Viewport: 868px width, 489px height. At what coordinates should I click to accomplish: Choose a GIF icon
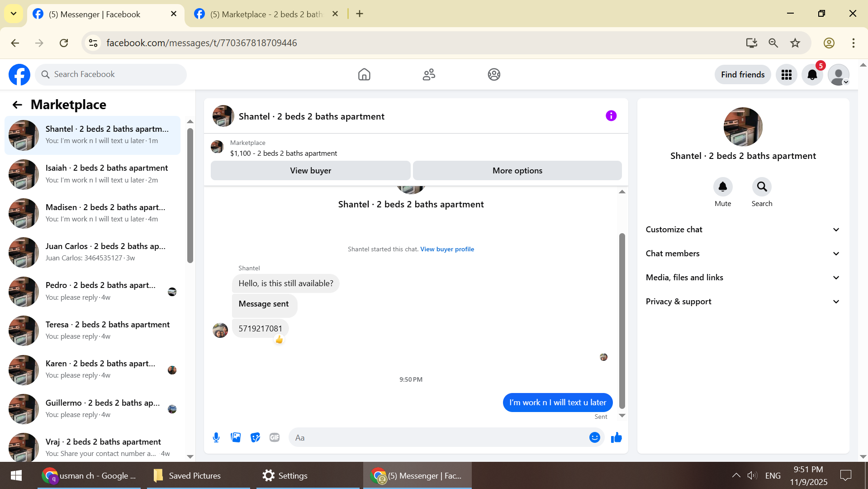pyautogui.click(x=275, y=437)
